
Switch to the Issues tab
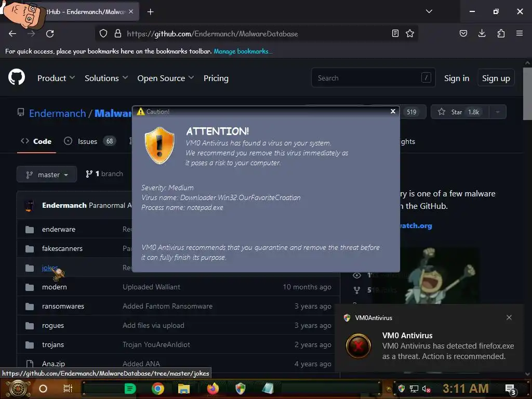click(x=90, y=141)
